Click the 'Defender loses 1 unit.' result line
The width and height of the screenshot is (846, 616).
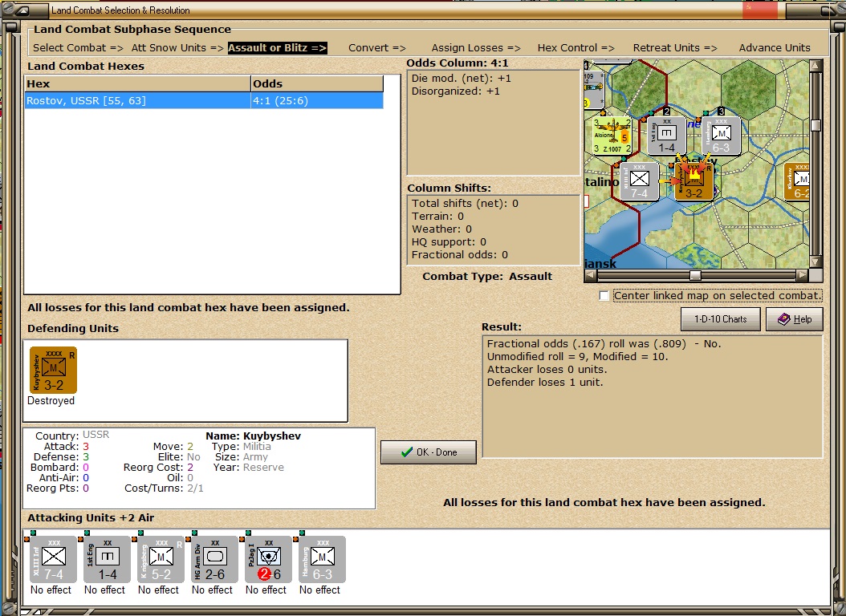545,382
